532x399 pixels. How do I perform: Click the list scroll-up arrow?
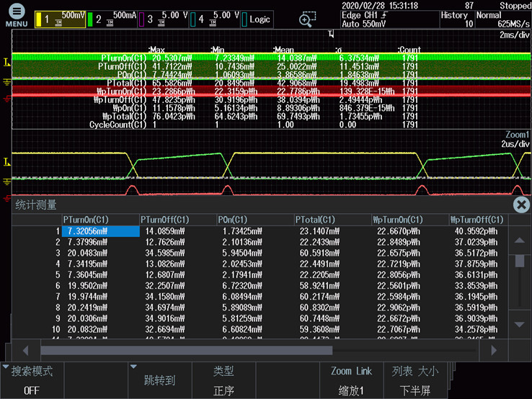518,241
